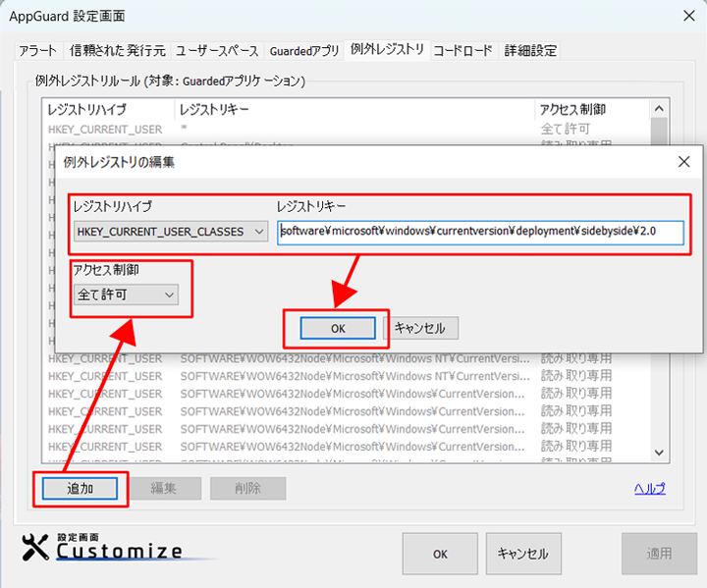
Task: Open the ヘルプ link
Action: point(649,489)
